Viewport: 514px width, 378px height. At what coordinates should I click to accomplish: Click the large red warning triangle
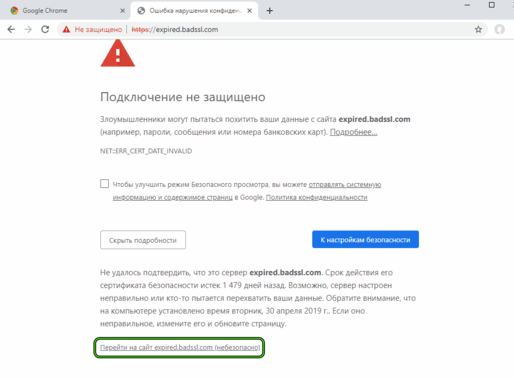[x=118, y=53]
